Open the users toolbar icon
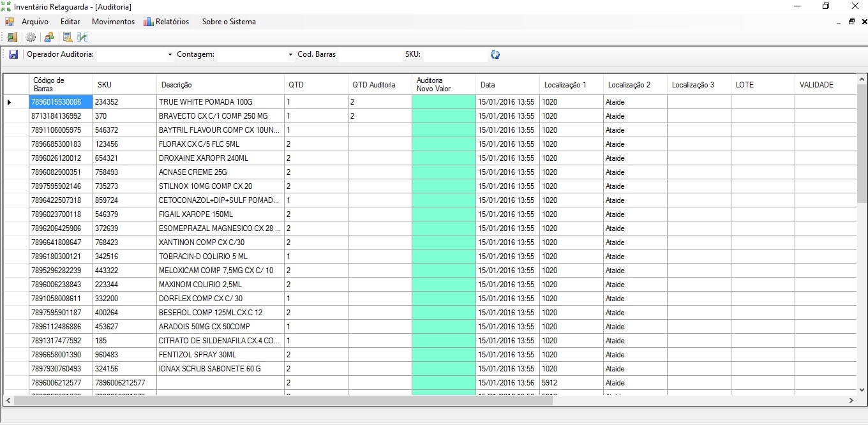The image size is (868, 425). tap(49, 38)
